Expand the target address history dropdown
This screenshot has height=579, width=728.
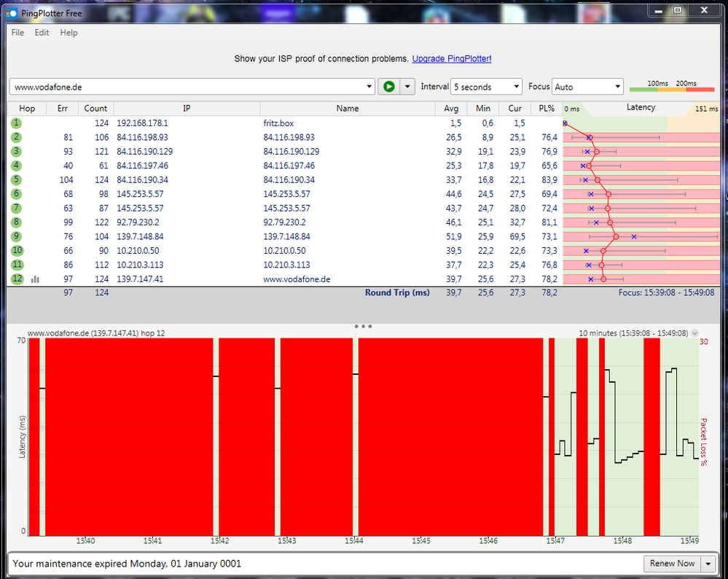pos(369,87)
